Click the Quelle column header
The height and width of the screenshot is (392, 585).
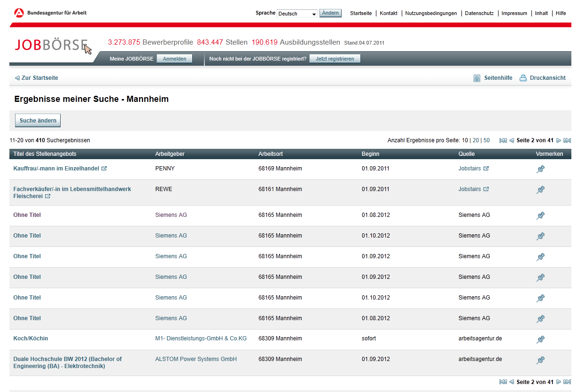(x=467, y=154)
